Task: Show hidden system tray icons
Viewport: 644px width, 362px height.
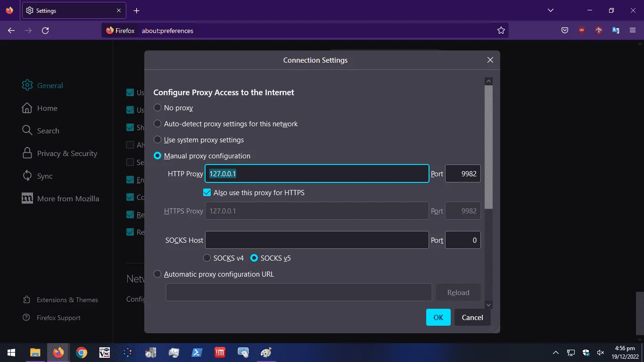Action: 556,353
